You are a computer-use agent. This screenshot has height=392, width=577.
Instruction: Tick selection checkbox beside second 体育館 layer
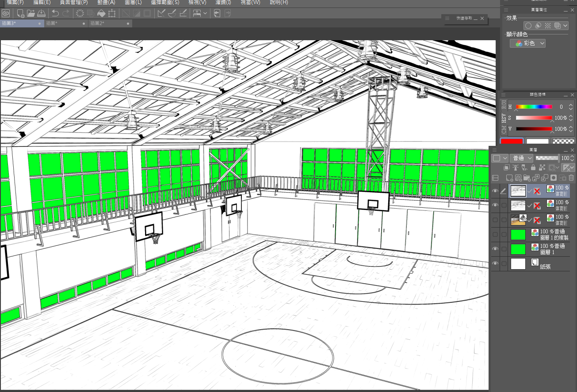504,205
